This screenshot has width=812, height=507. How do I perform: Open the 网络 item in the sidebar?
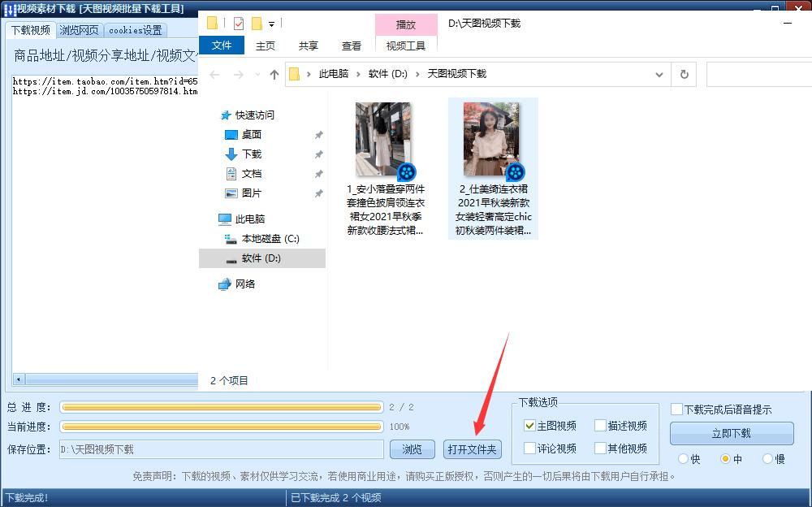click(x=243, y=284)
